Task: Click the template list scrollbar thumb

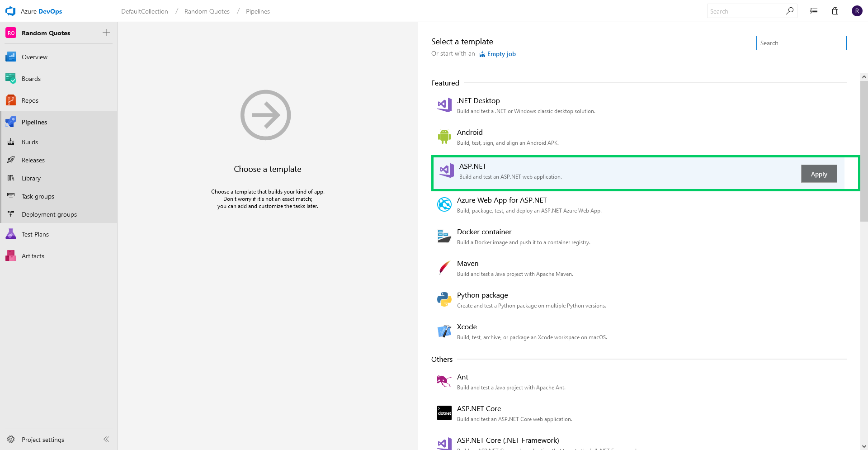Action: (864, 151)
